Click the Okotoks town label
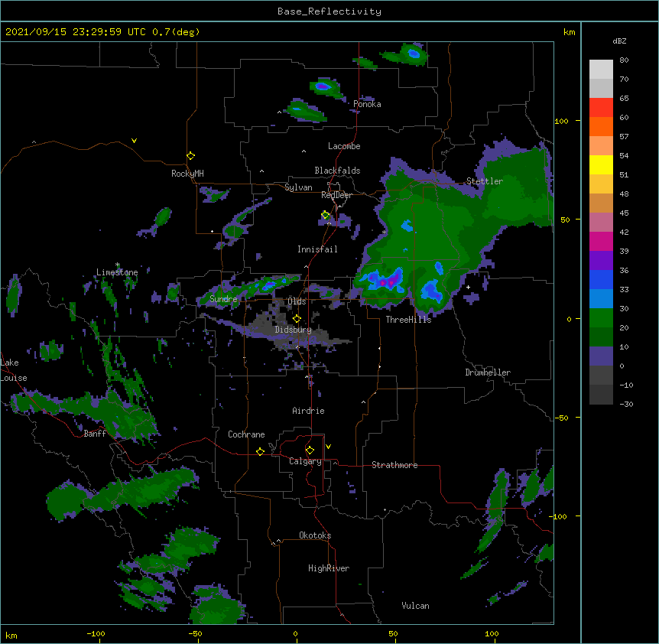 tap(315, 535)
